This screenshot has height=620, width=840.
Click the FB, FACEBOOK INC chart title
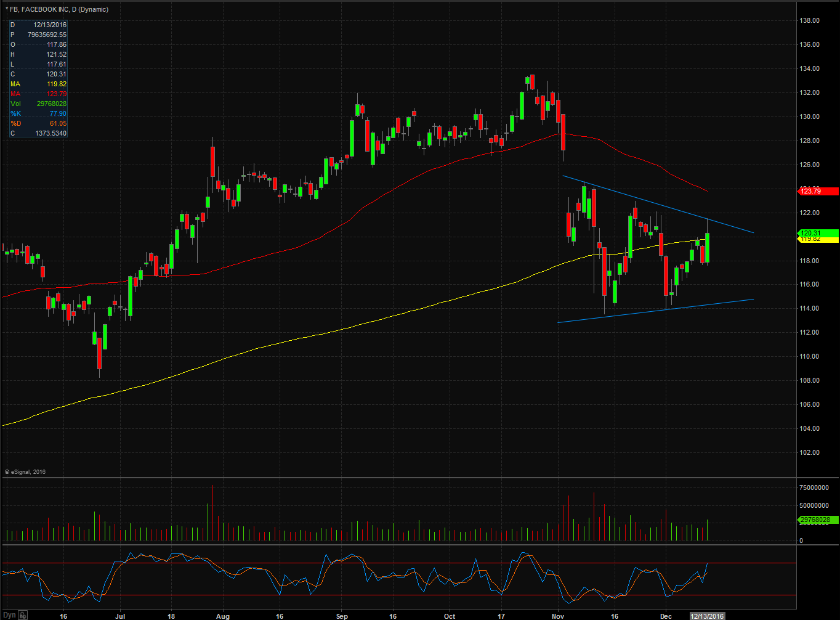tap(57, 9)
